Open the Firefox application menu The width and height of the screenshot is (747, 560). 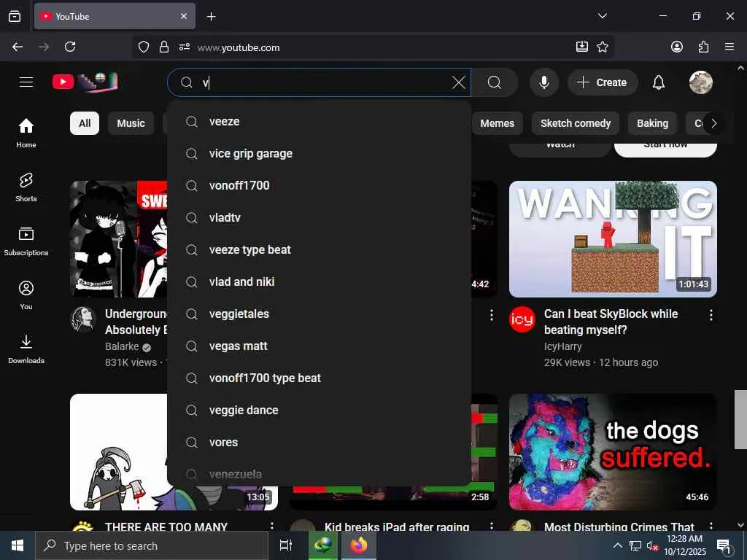click(x=729, y=47)
